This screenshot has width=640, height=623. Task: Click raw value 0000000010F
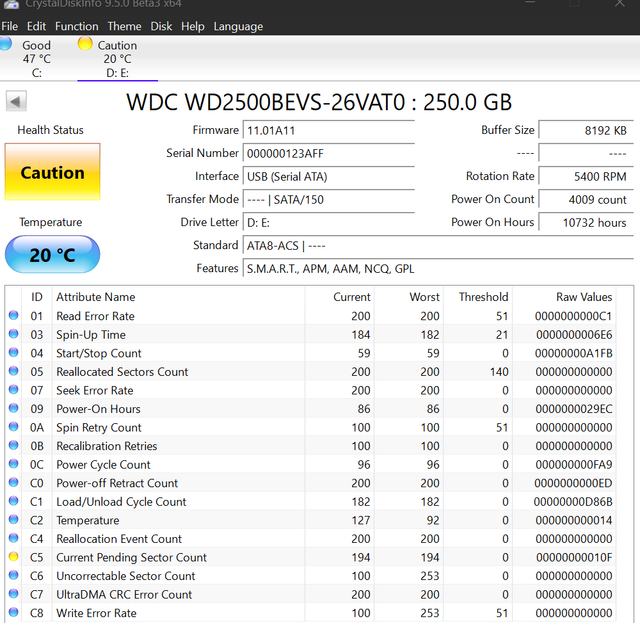coord(574,557)
